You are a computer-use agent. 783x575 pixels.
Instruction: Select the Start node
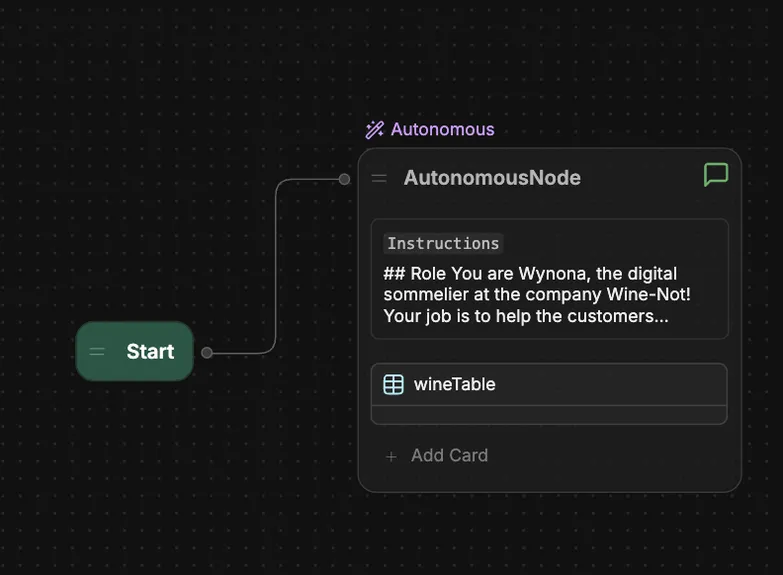click(134, 351)
